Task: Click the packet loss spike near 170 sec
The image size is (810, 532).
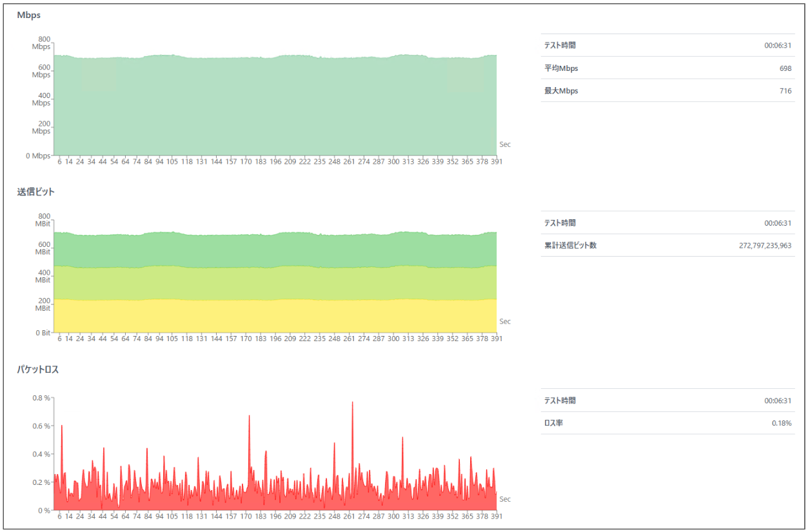Action: coord(249,417)
